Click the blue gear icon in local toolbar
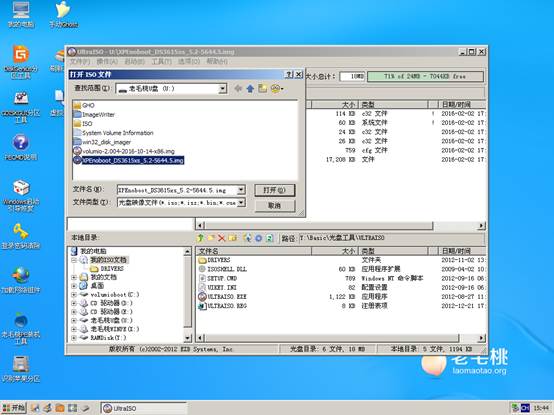 pos(259,238)
